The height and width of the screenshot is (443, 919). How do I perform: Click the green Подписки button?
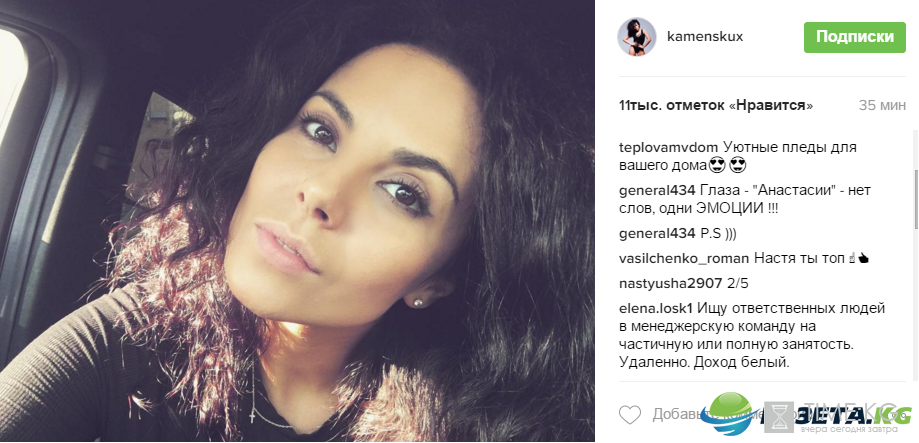coord(855,38)
